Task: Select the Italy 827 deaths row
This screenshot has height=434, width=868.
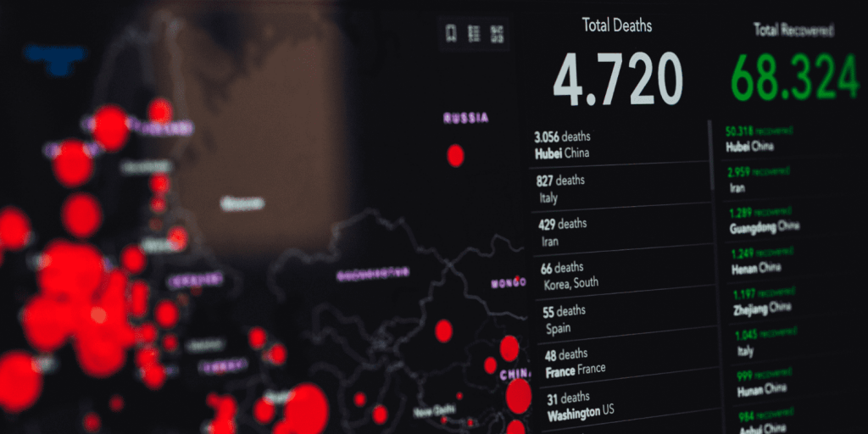Action: (x=560, y=189)
